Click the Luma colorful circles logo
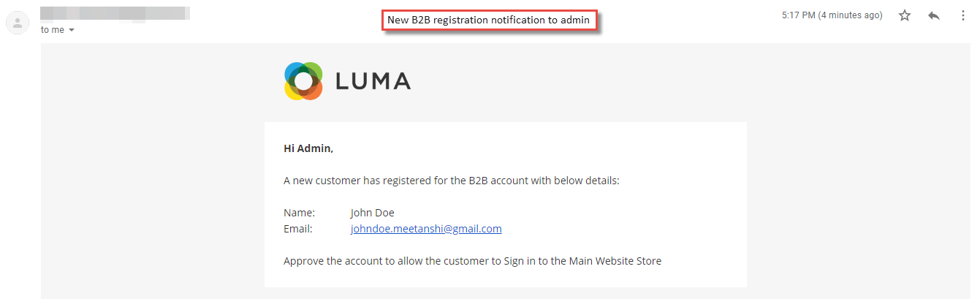Viewport: 980px width, 299px height. [303, 81]
